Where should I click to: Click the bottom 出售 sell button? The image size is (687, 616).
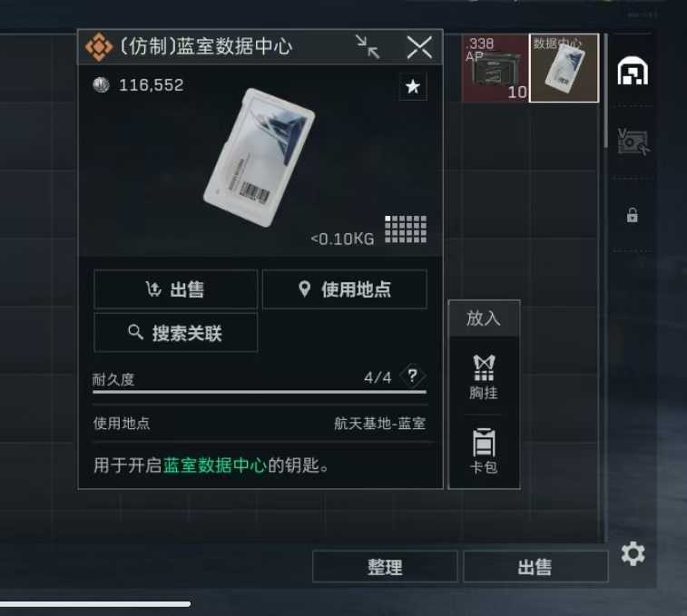(535, 567)
